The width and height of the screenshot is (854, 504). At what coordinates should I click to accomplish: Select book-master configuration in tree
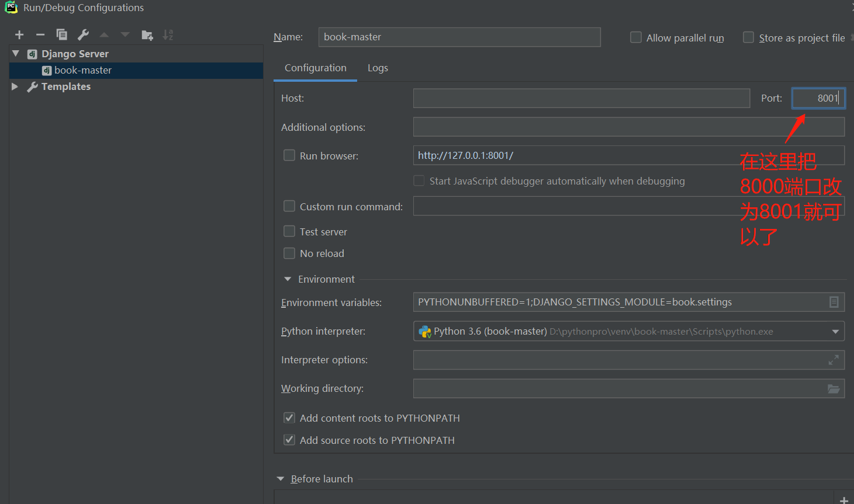[x=136, y=70]
